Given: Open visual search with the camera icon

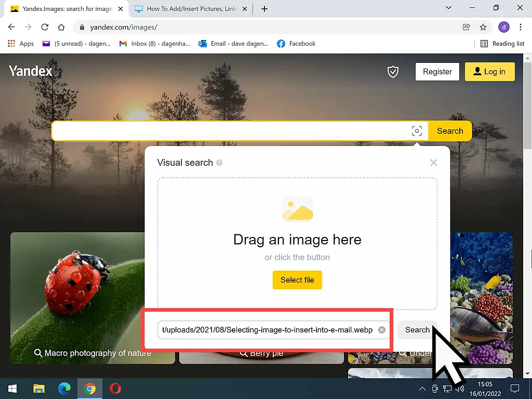Looking at the screenshot, I should pyautogui.click(x=417, y=131).
